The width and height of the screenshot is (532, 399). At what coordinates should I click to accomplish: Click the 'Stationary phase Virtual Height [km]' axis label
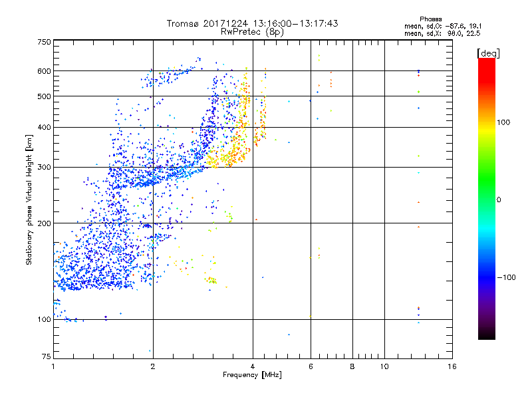pyautogui.click(x=29, y=200)
